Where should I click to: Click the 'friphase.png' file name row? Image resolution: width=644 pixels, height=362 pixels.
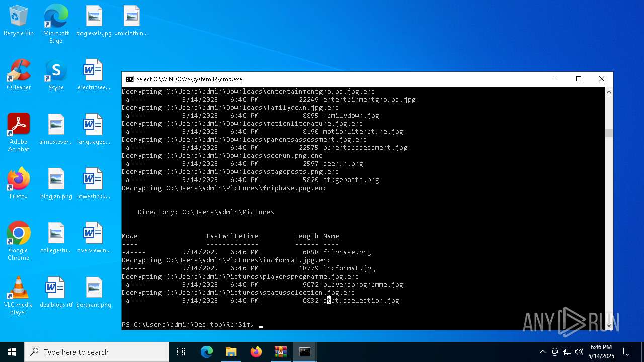click(x=247, y=252)
